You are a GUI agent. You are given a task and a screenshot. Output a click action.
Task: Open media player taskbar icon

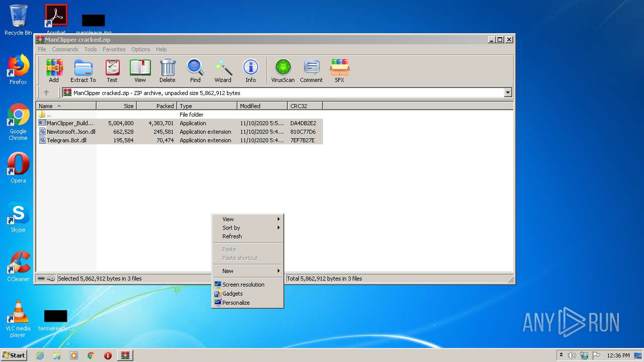74,355
